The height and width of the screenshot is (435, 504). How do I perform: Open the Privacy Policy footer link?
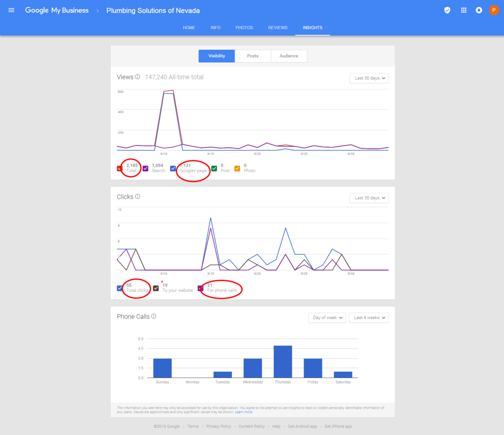pos(219,426)
